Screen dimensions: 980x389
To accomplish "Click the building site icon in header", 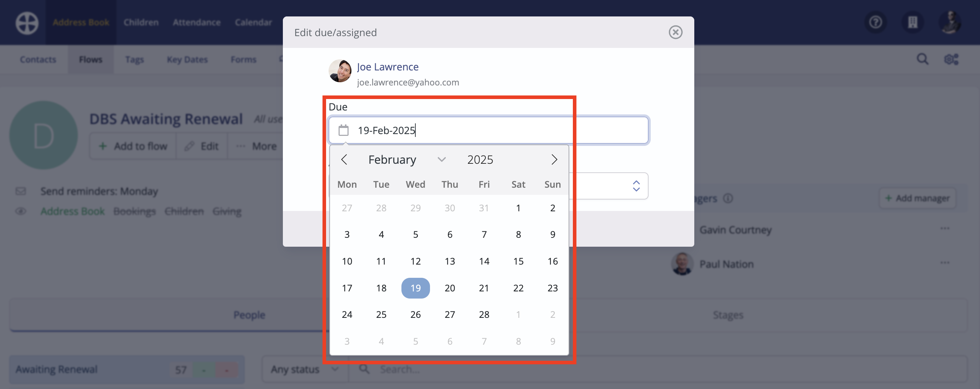I will [912, 23].
